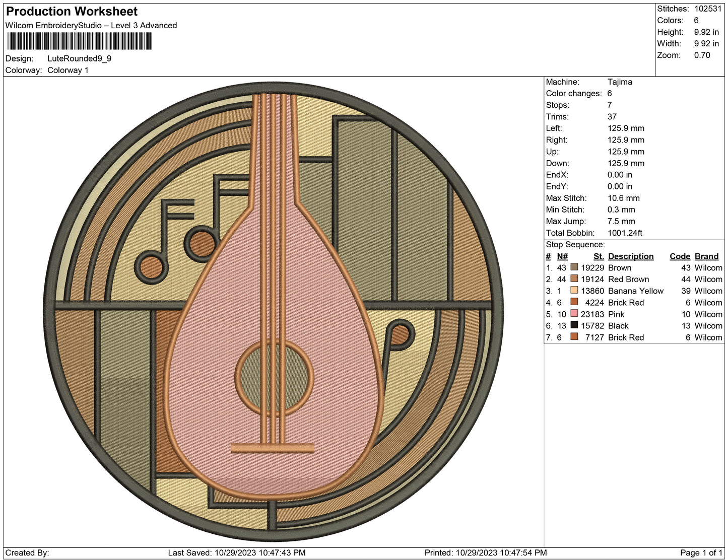
Task: Click the Last Saved timestamp in the footer
Action: pyautogui.click(x=237, y=551)
